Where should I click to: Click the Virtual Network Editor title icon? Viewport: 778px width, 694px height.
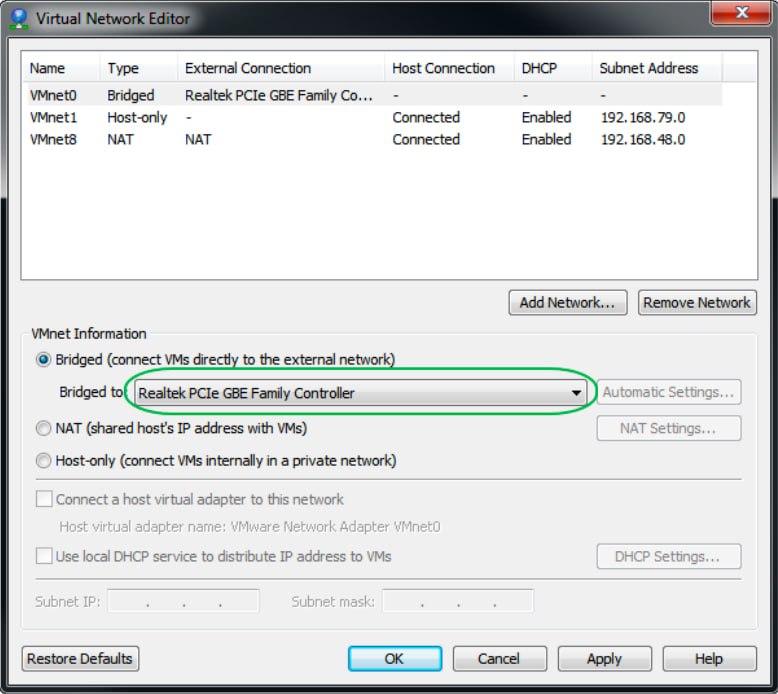(x=19, y=18)
